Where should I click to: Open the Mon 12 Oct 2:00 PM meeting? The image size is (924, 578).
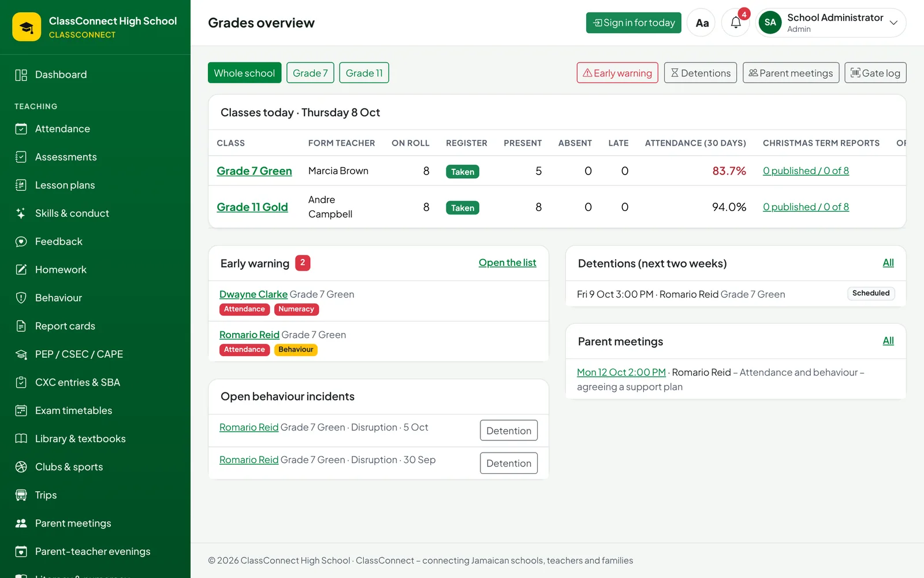click(621, 372)
